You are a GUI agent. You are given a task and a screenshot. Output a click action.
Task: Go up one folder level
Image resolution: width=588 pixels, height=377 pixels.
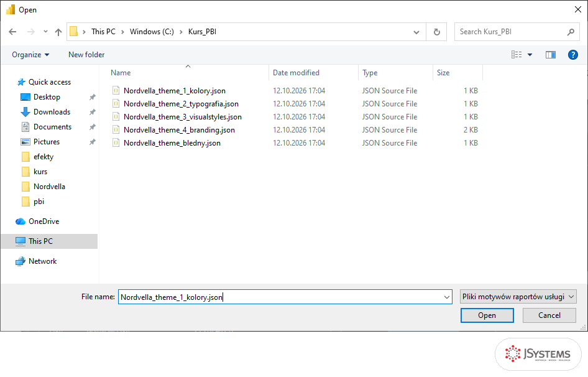point(58,32)
